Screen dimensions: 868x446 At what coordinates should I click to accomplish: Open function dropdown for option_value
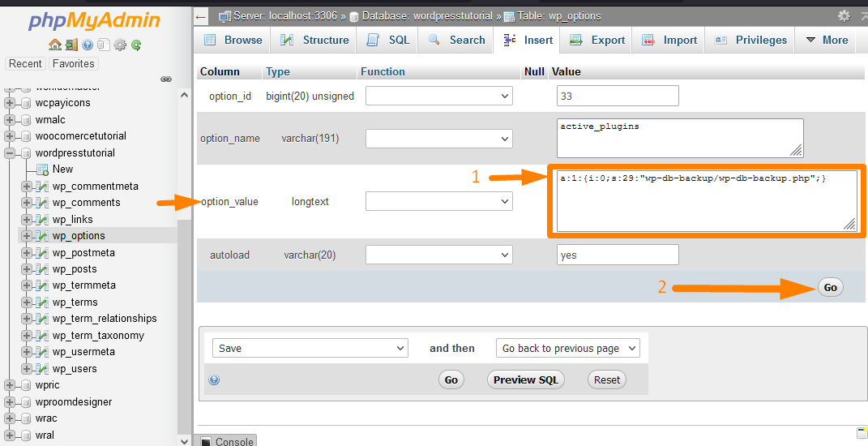(439, 201)
